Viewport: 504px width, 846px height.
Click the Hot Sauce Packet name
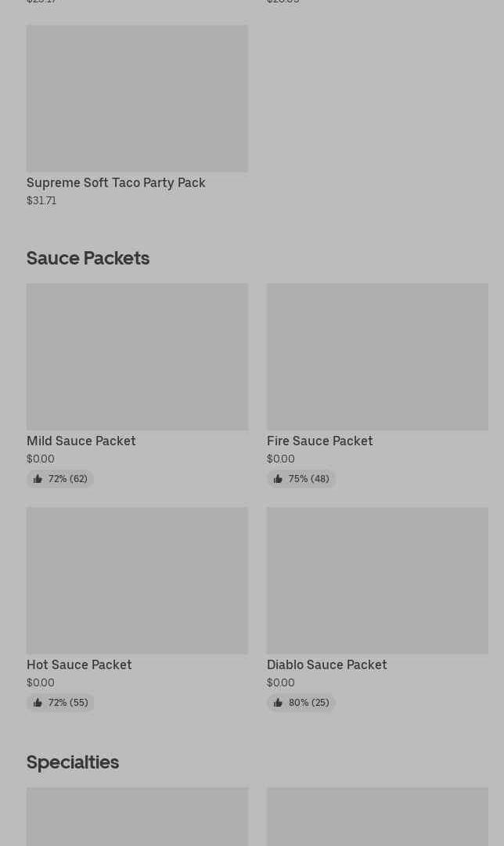coord(79,664)
